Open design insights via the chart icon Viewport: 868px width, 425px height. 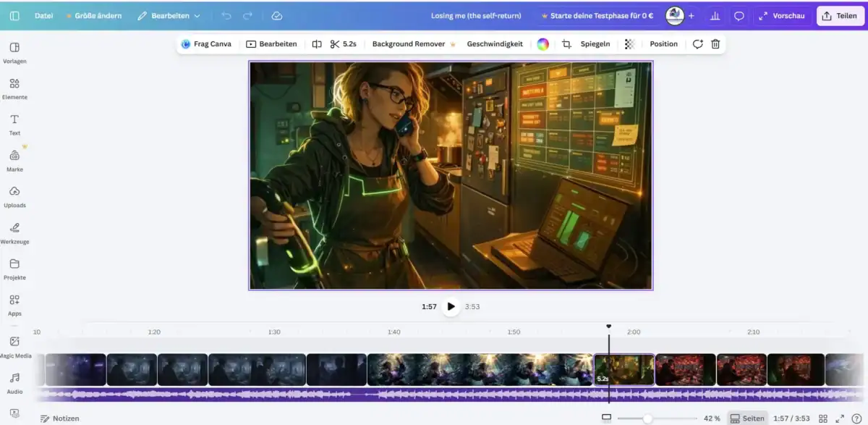pyautogui.click(x=715, y=15)
